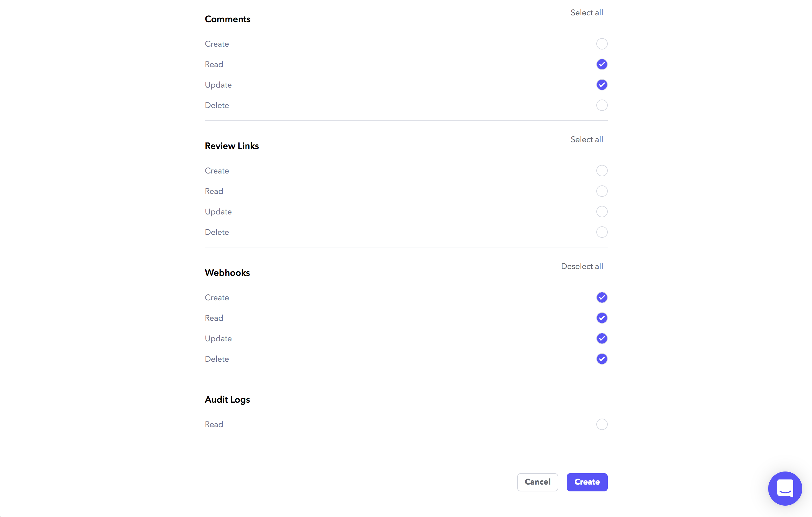Enable Audit Logs Read permission

click(601, 424)
